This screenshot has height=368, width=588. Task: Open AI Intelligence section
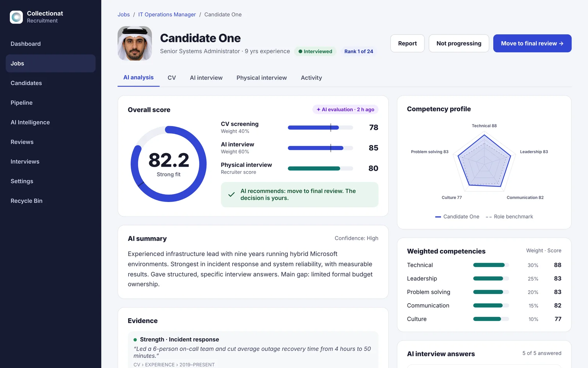tap(51, 122)
